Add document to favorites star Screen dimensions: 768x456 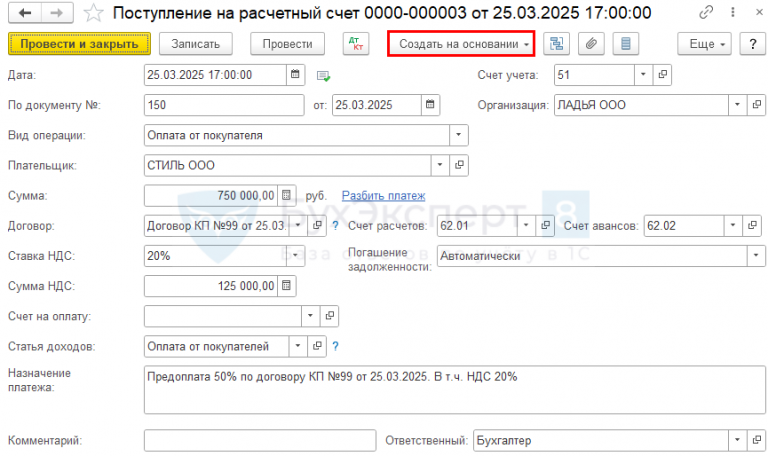point(93,13)
